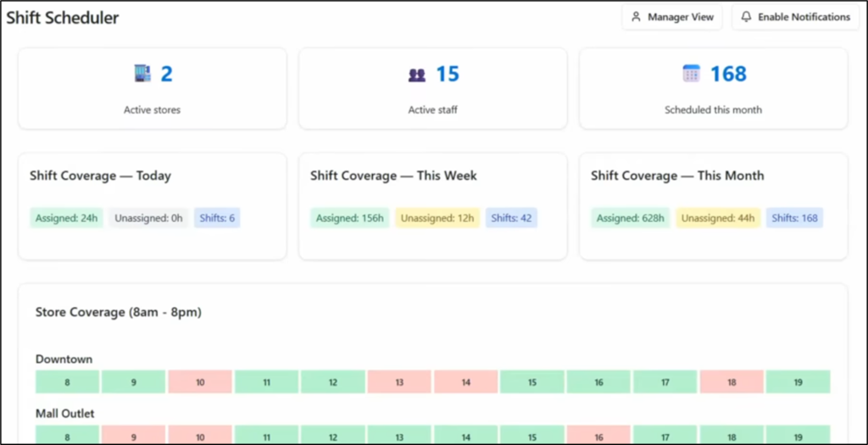Open the Unassigned: 12h weekly badge

(x=437, y=218)
